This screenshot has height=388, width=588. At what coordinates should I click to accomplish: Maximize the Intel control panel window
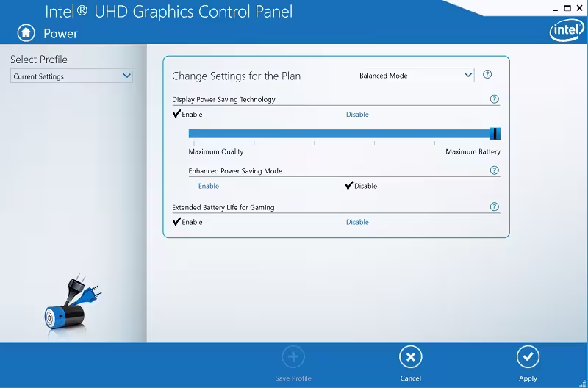click(567, 8)
